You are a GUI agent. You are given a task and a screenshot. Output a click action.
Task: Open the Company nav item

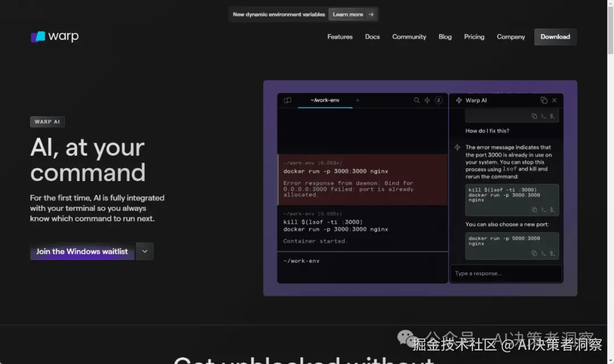pos(511,37)
